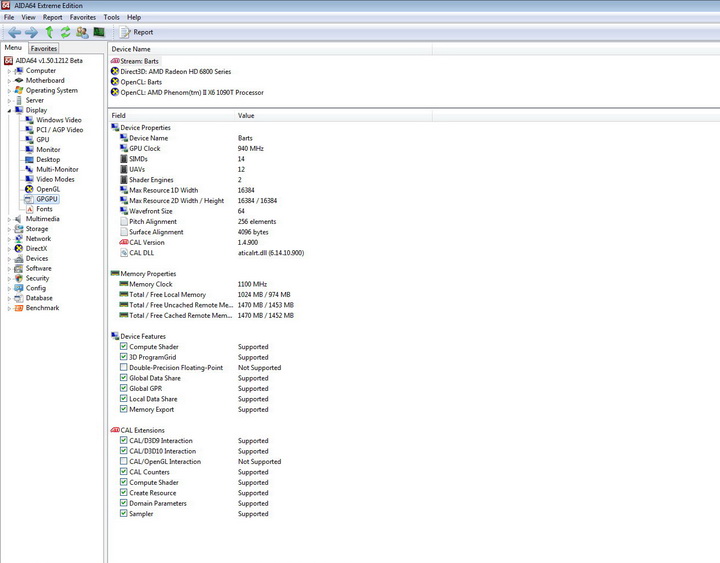
Task: Click the Memory Clock row
Action: pyautogui.click(x=193, y=284)
